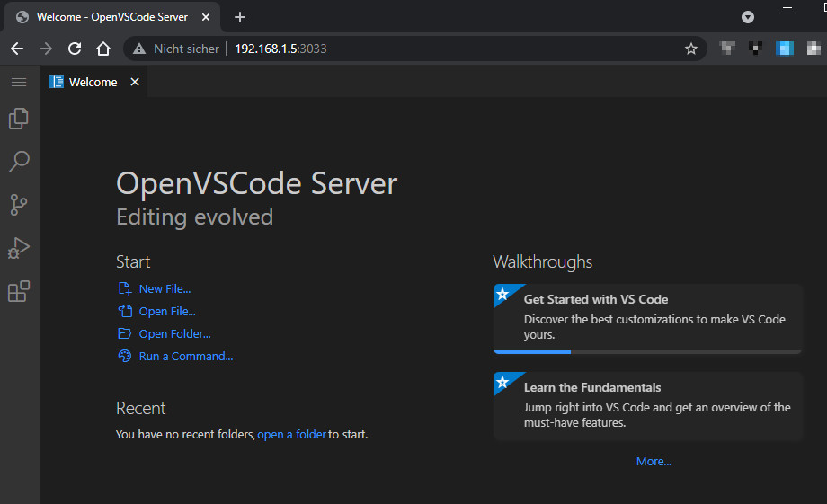Open the Source Control view

coord(19,205)
